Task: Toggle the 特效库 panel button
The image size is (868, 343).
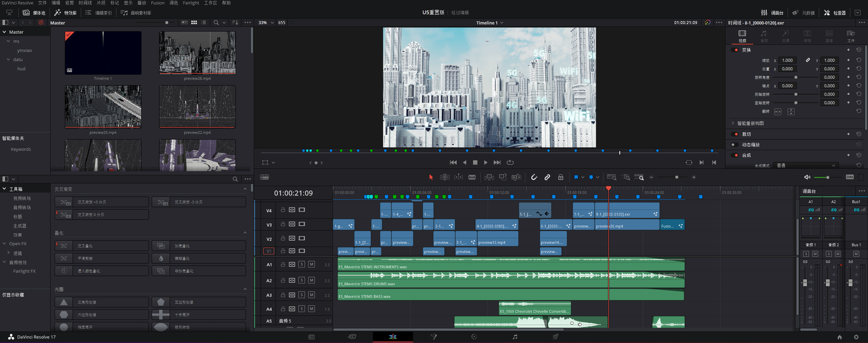Action: [x=65, y=13]
